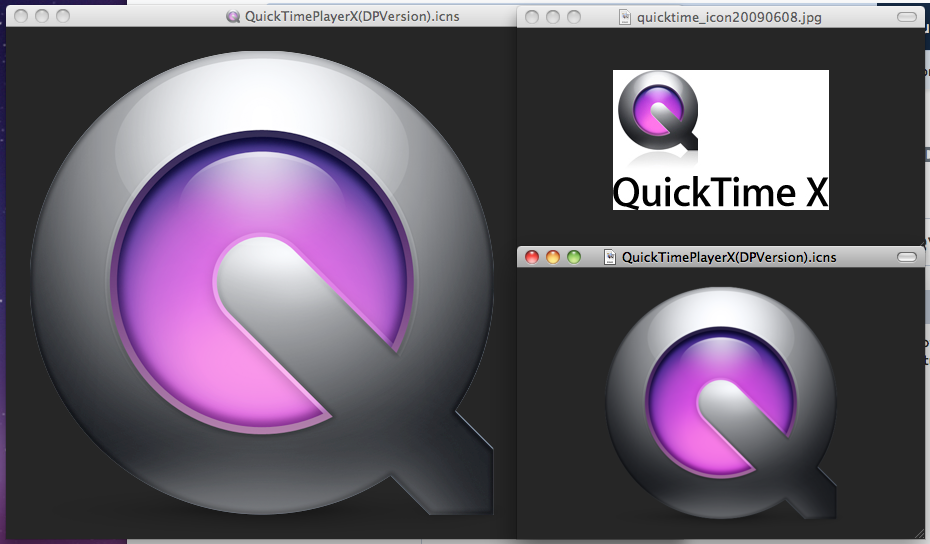
Task: Minimize the large left icns window
Action: 42,16
